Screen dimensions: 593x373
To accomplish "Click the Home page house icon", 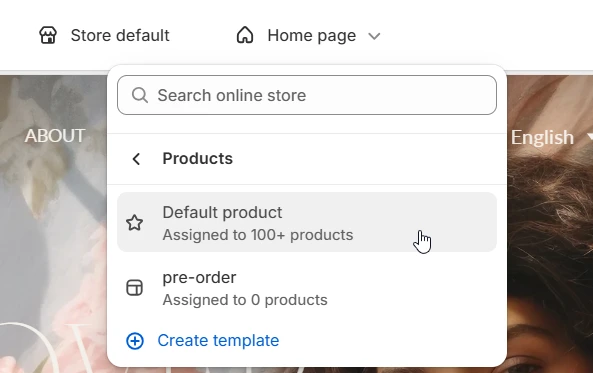I will click(x=245, y=36).
